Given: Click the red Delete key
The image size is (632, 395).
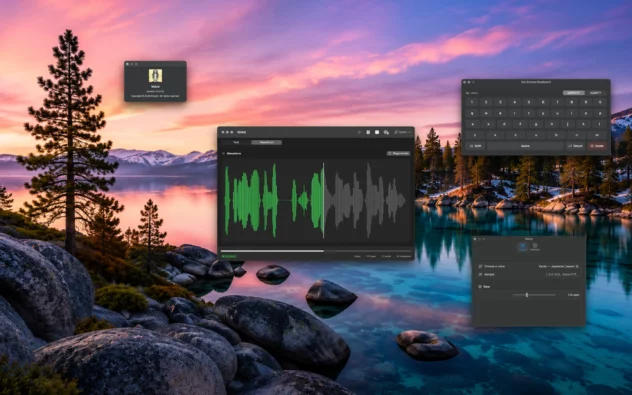Looking at the screenshot, I should coord(597,146).
